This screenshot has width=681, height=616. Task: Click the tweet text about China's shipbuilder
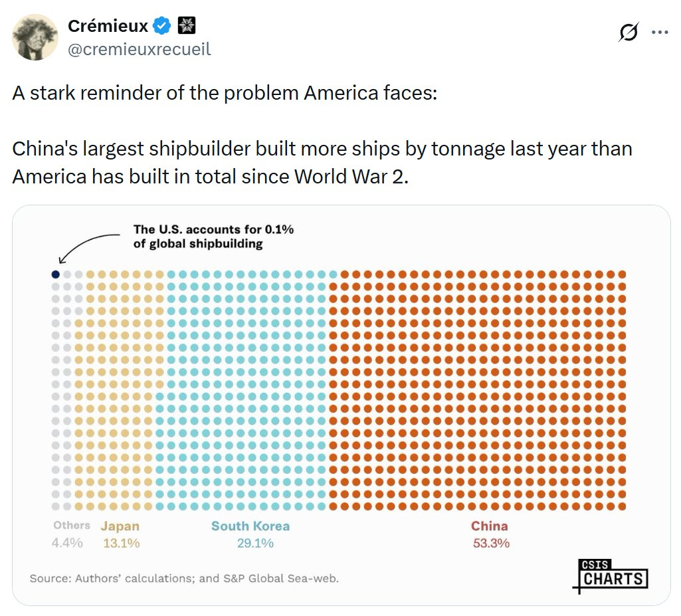point(322,162)
